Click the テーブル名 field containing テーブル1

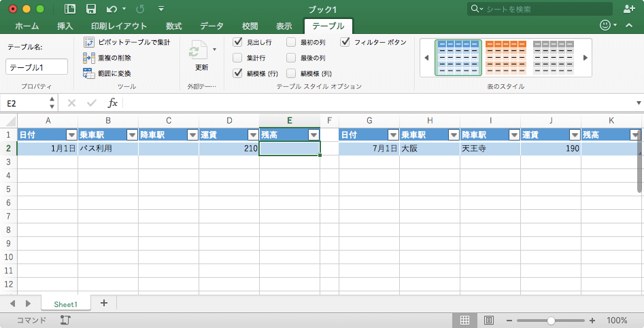pyautogui.click(x=37, y=67)
